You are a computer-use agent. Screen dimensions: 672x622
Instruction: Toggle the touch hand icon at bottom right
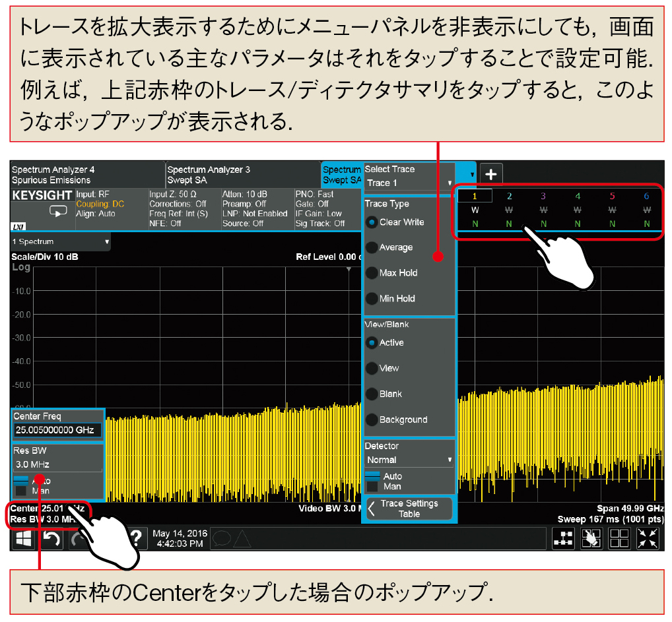click(x=591, y=538)
